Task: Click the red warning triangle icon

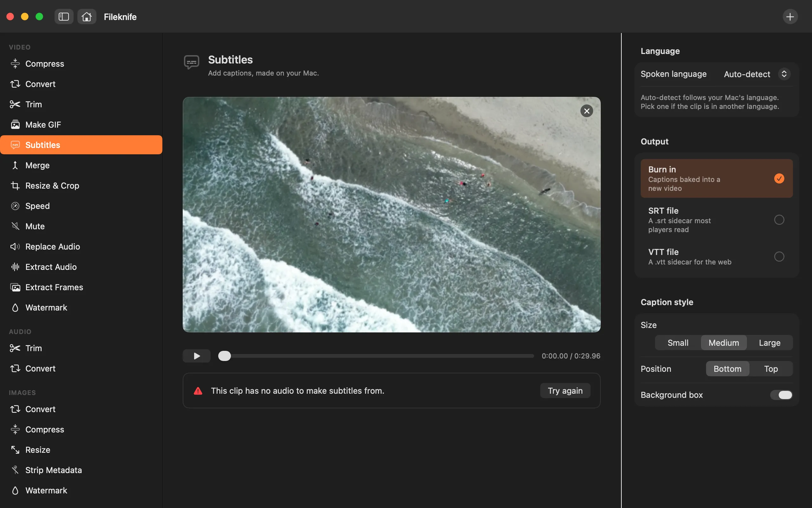Action: pos(198,391)
